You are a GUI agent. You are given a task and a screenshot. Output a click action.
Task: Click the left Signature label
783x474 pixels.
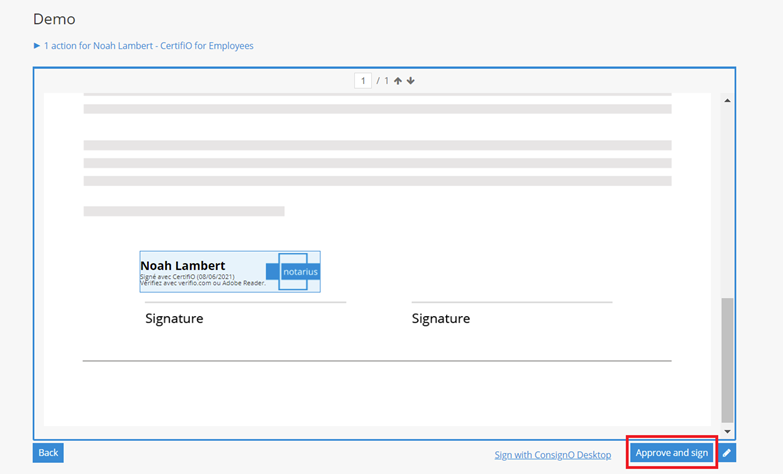click(174, 319)
